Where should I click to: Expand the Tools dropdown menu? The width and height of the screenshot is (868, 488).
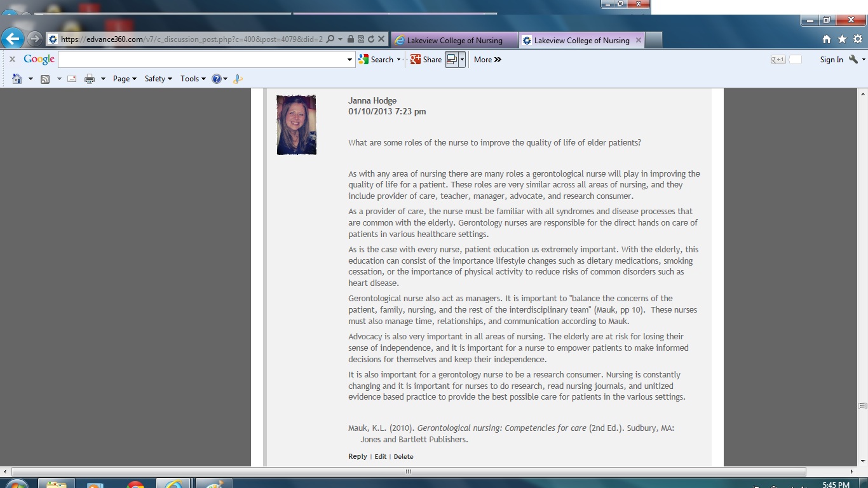[193, 79]
